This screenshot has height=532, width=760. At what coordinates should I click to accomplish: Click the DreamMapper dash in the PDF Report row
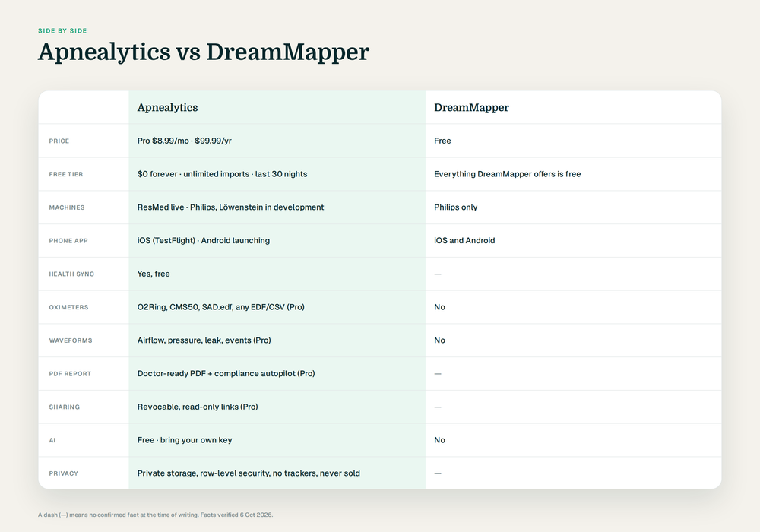click(x=438, y=374)
